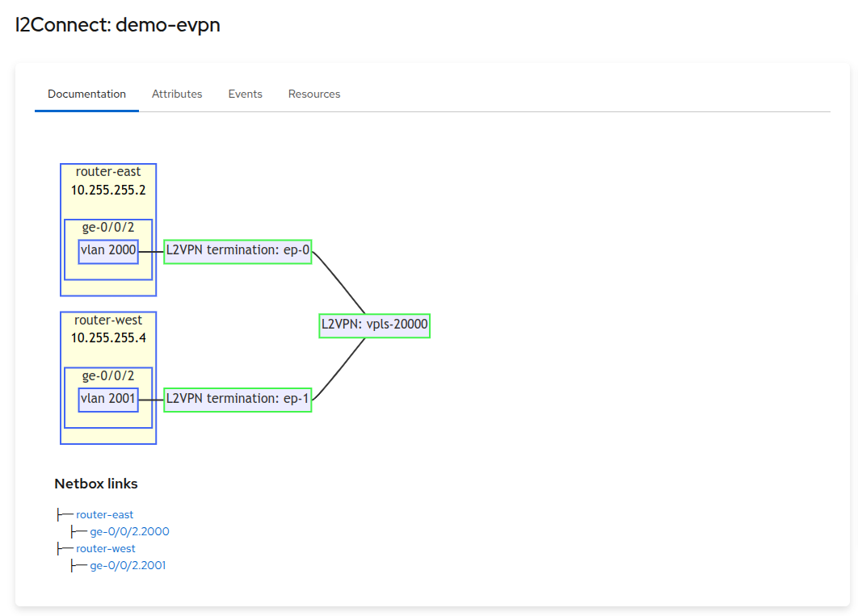
Task: Click the vlan 2000 box inside router-east
Action: [107, 250]
